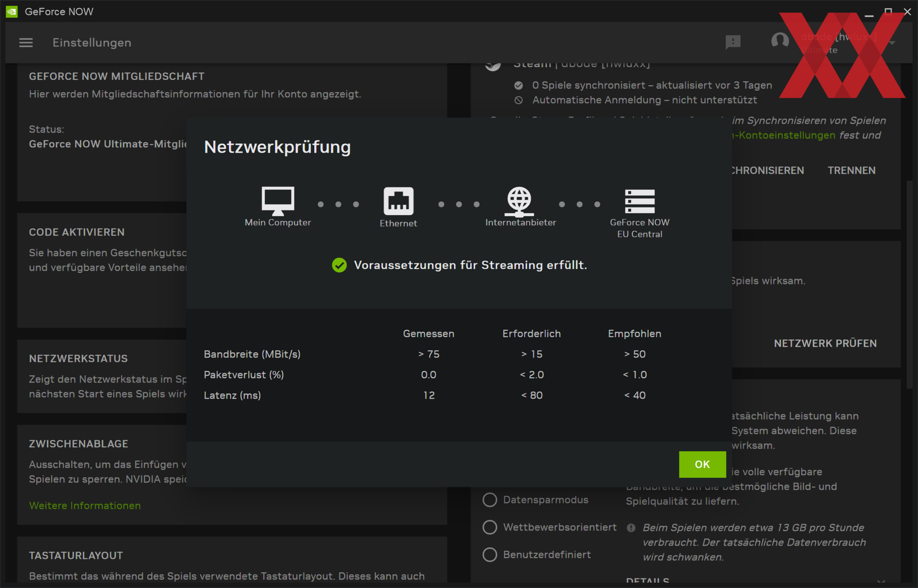Click the Mein Computer monitor icon
The image size is (918, 588).
(278, 201)
